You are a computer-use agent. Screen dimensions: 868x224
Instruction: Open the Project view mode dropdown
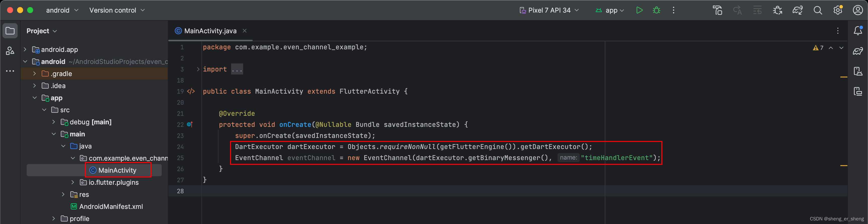coord(42,31)
